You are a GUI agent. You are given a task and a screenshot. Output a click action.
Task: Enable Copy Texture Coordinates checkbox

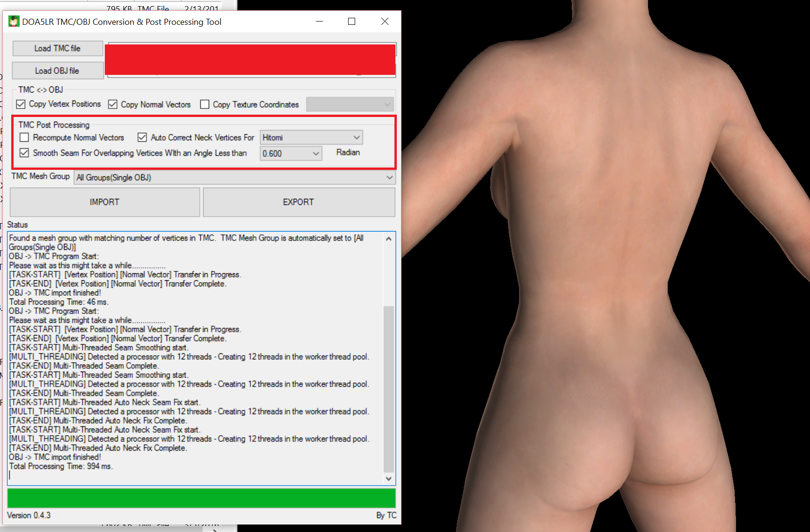pyautogui.click(x=204, y=104)
